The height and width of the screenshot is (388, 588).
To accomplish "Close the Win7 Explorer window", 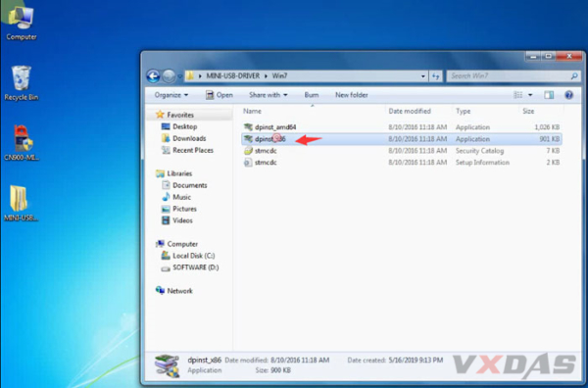I will coord(568,57).
